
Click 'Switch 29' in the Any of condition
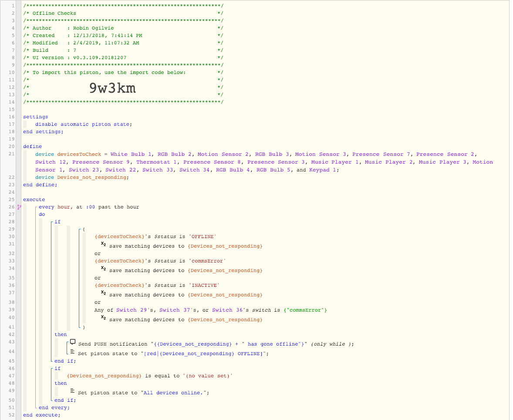pyautogui.click(x=132, y=310)
